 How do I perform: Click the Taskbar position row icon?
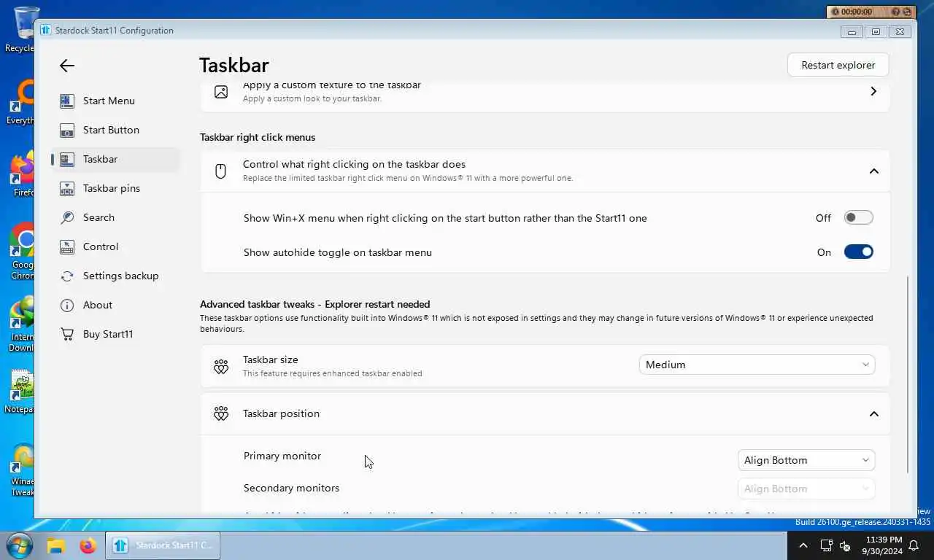tap(221, 413)
